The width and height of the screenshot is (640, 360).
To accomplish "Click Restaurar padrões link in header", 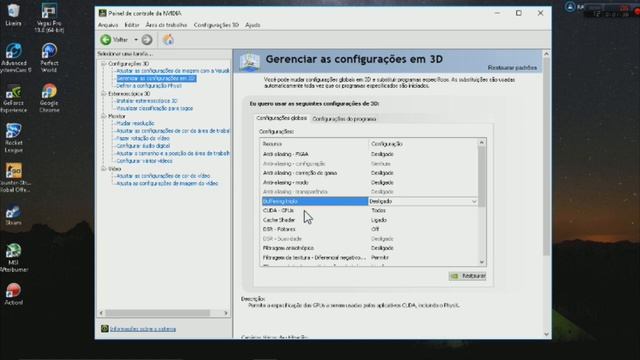I will (512, 68).
